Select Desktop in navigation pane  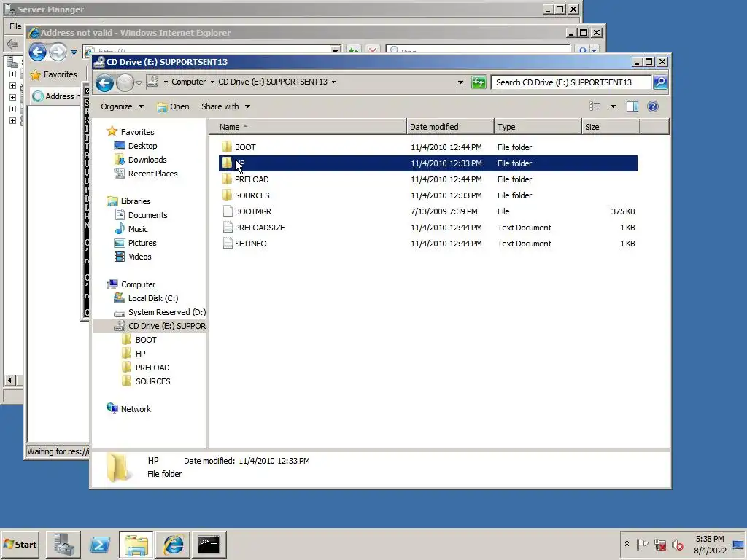pos(142,146)
